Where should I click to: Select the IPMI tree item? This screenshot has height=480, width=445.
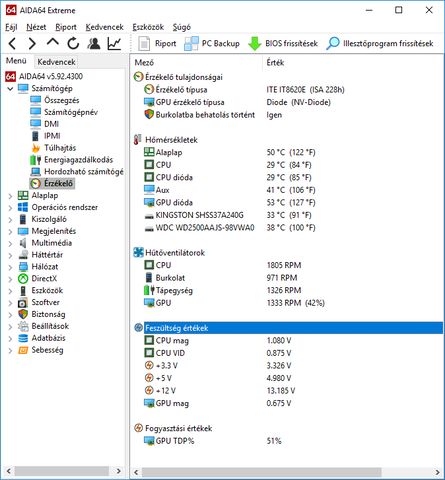pyautogui.click(x=45, y=136)
